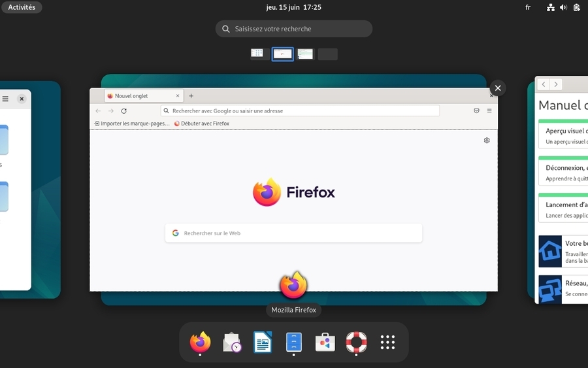Image resolution: width=588 pixels, height=368 pixels.
Task: Open the Pocket save icon in Firefox
Action: click(476, 110)
